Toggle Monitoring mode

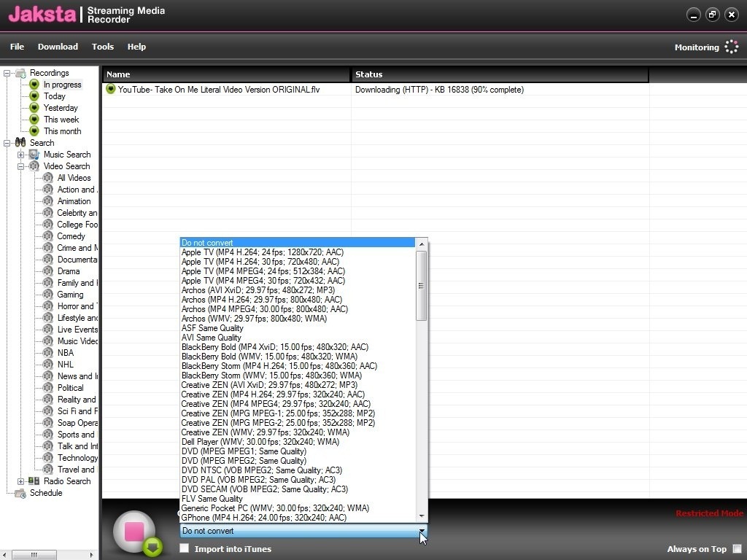pos(730,46)
